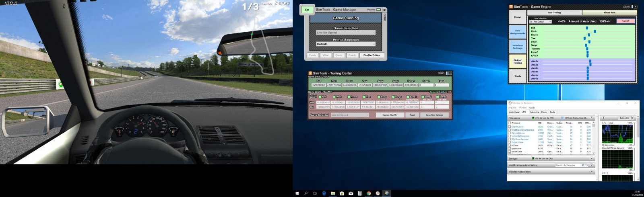
Task: Click the Tools button in Game Manager
Action: coord(313,55)
